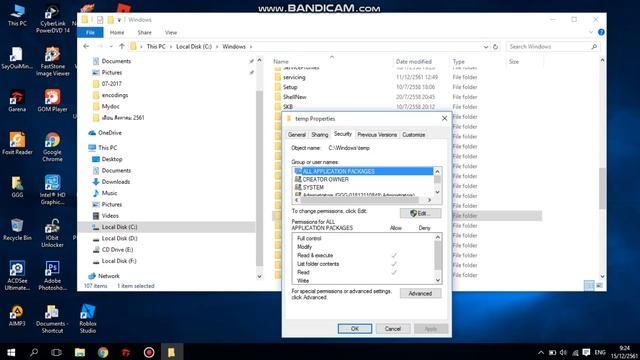Select CD Drive (E:) in navigation pane

[x=117, y=249]
